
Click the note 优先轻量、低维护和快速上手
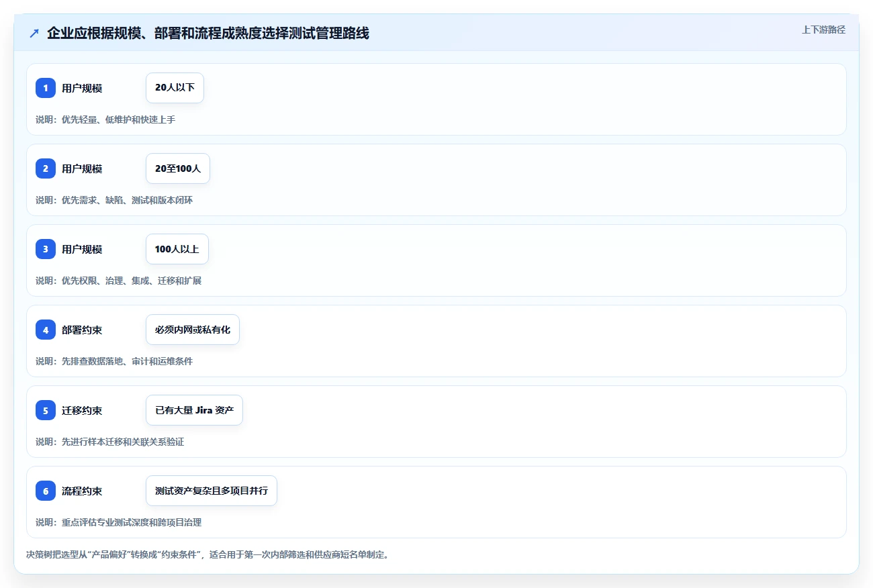pyautogui.click(x=118, y=119)
